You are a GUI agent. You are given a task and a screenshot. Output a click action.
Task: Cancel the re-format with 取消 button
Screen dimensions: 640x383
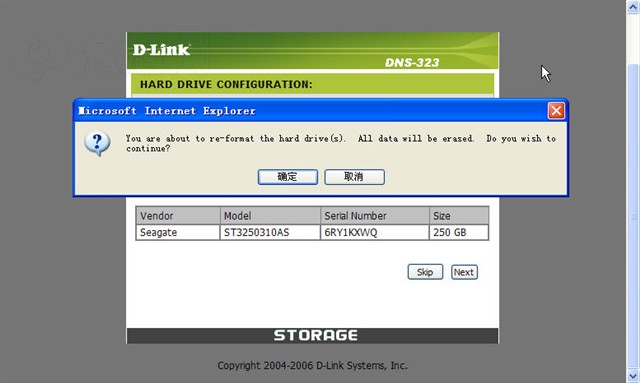354,177
